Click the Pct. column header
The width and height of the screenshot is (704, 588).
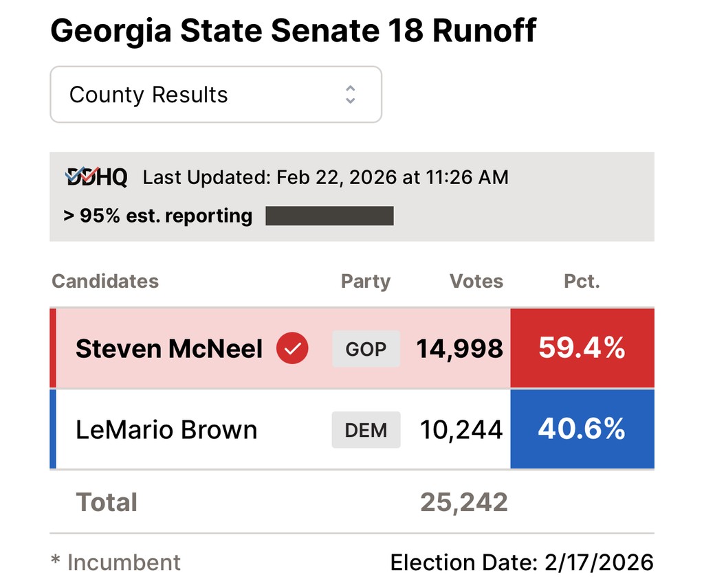tap(582, 281)
